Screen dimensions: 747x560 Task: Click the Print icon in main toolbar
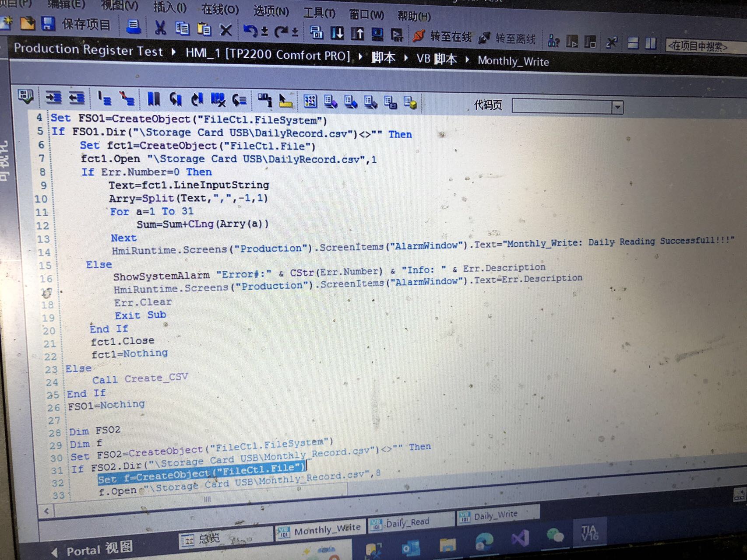(134, 27)
